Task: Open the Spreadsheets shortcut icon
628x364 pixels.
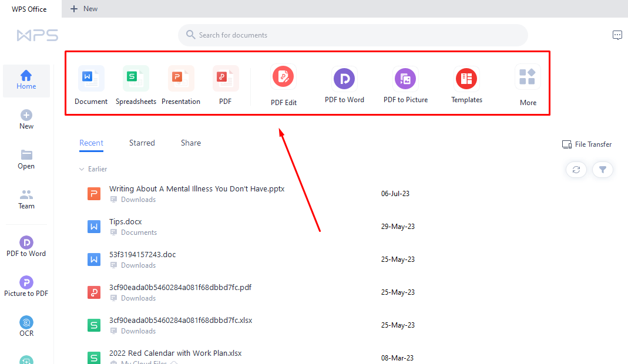Action: [x=136, y=79]
